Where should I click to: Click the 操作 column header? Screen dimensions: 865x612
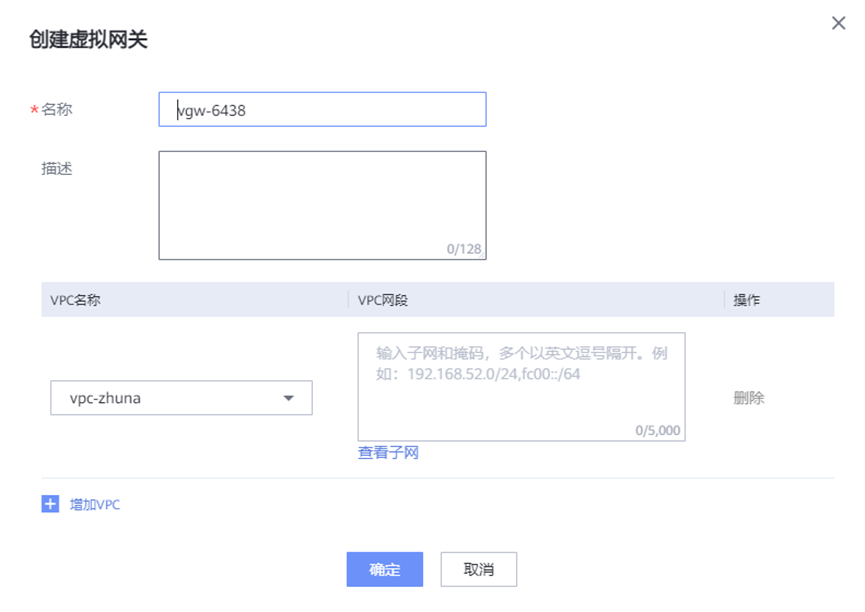[x=747, y=300]
